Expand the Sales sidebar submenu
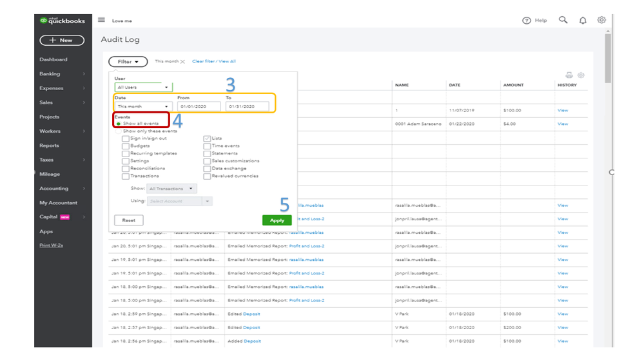The height and width of the screenshot is (362, 644). coord(84,102)
